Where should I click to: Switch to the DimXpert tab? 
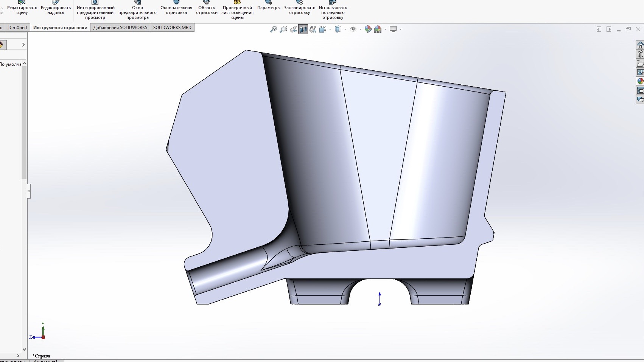coord(18,28)
